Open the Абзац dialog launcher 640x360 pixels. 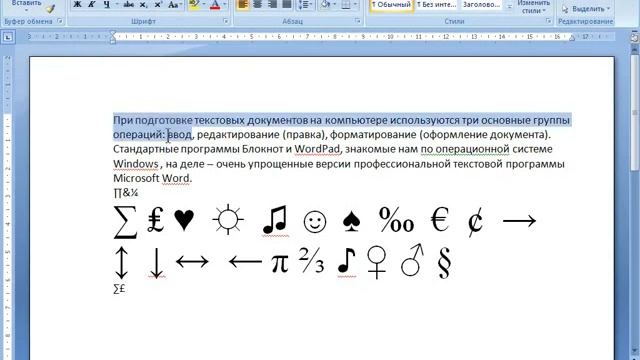358,21
